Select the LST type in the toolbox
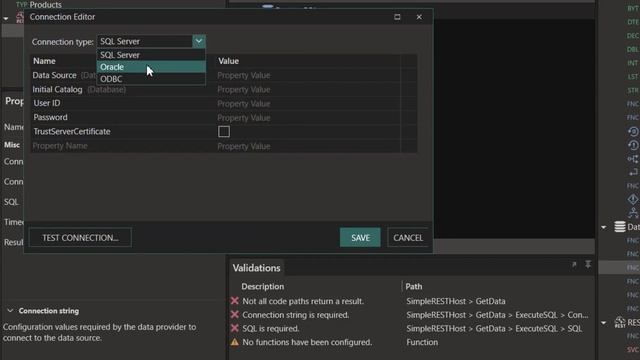The width and height of the screenshot is (640, 360). tap(633, 77)
